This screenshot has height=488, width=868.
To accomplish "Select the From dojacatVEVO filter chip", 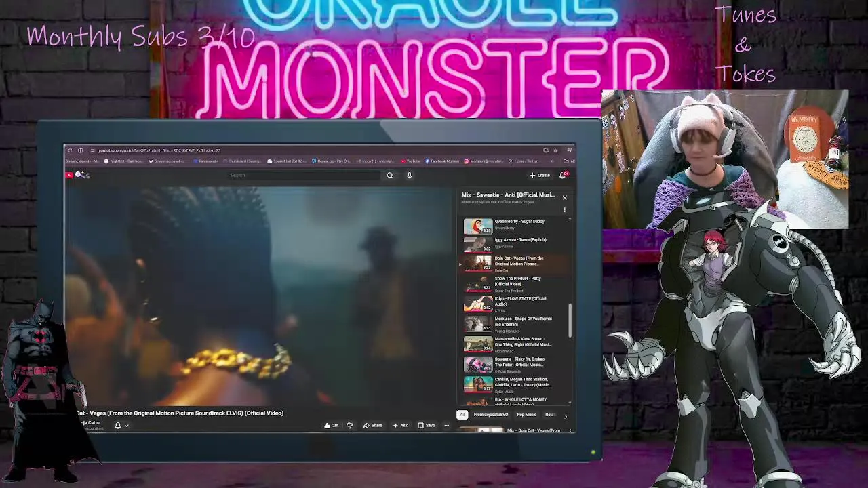I will (490, 415).
